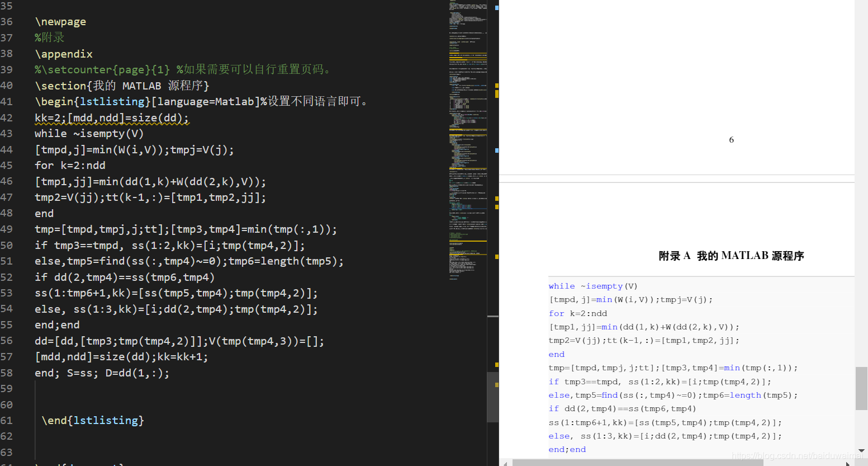
Task: Click the 'if tmp3==tmpd' line in the editor
Action: coord(170,245)
